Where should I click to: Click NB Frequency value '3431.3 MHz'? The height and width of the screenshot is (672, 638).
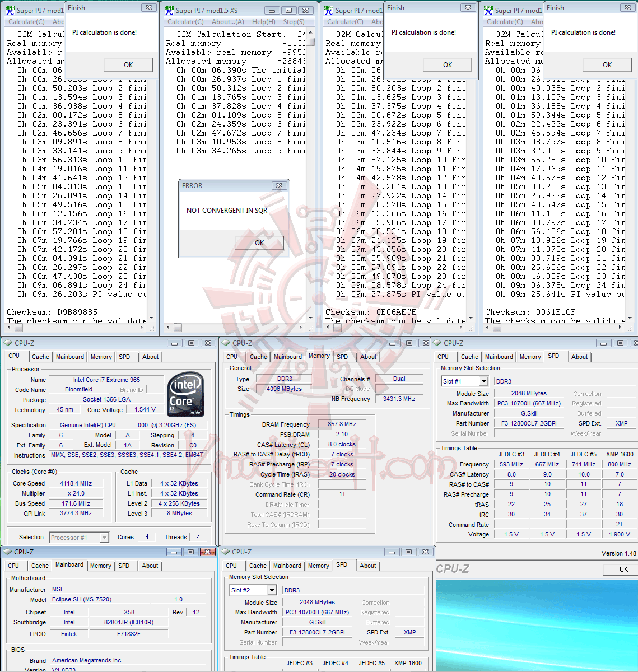point(399,399)
